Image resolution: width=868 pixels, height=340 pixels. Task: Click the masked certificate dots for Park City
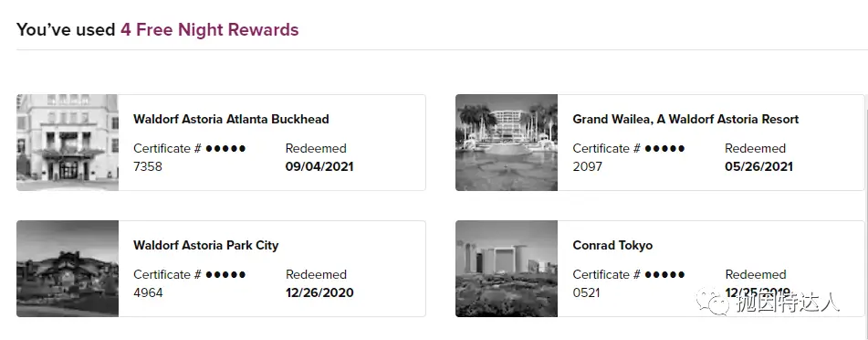click(225, 274)
